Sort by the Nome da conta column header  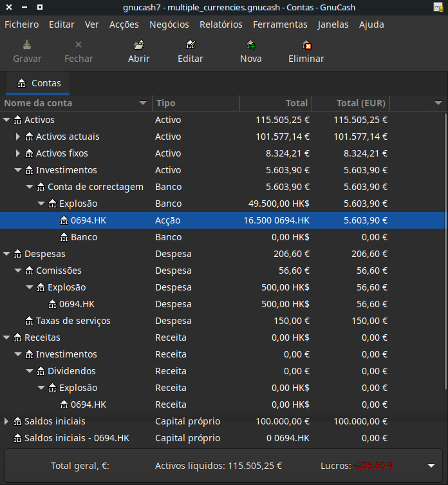pyautogui.click(x=71, y=103)
